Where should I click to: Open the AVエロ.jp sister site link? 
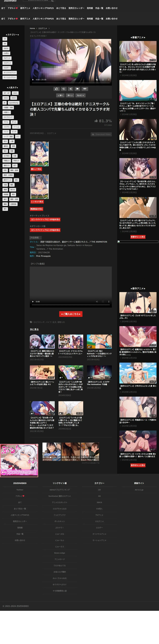click(139, 490)
